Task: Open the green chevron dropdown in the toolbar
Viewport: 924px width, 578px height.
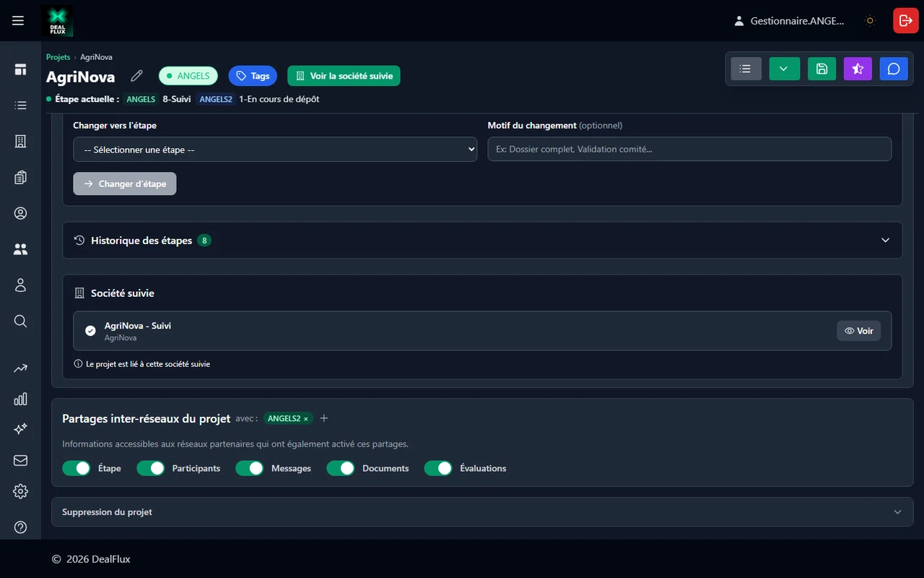Action: pos(784,69)
